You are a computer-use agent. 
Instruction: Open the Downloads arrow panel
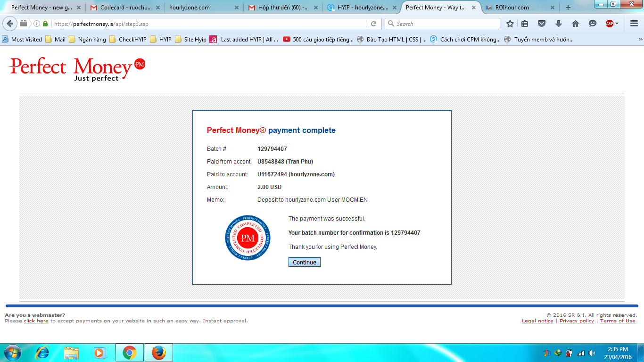click(559, 24)
